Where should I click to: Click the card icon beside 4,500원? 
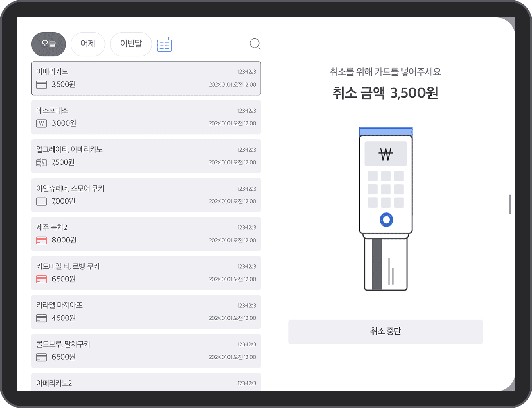pyautogui.click(x=41, y=318)
